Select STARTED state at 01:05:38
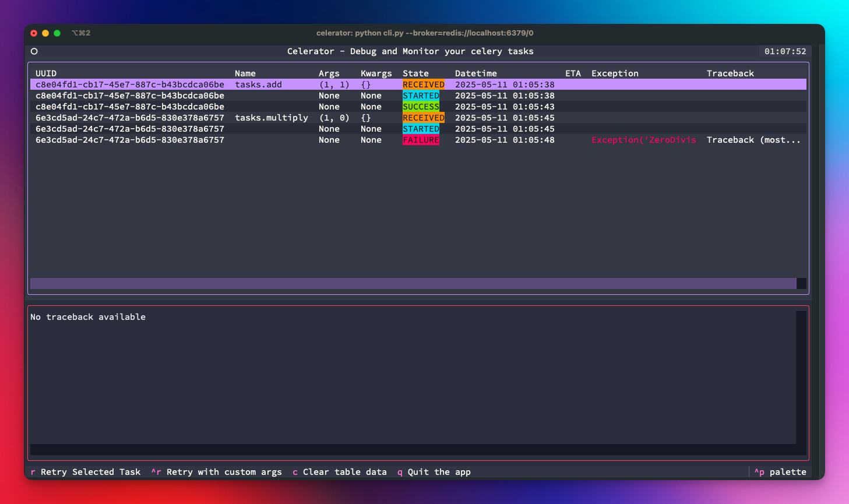Viewport: 849px width, 504px height. [421, 96]
